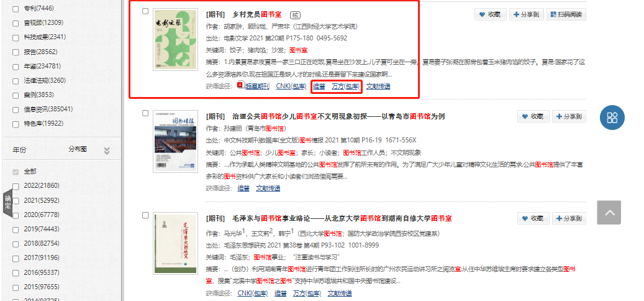Open 超星期刊 access link with PDF icon
644x301 pixels.
click(253, 86)
